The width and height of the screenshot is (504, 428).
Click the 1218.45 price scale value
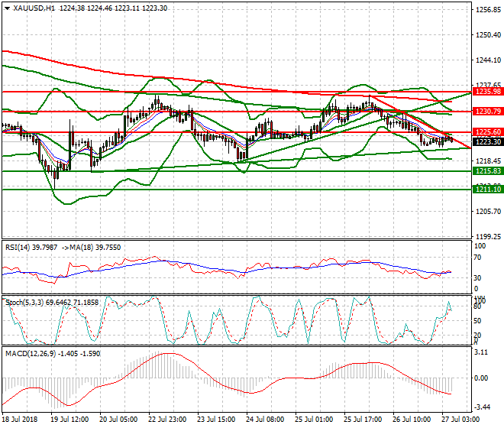488,160
